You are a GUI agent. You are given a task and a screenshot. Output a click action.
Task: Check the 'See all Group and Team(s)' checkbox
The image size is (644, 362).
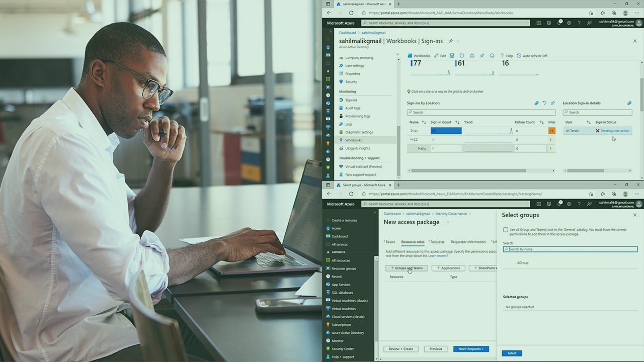[506, 230]
